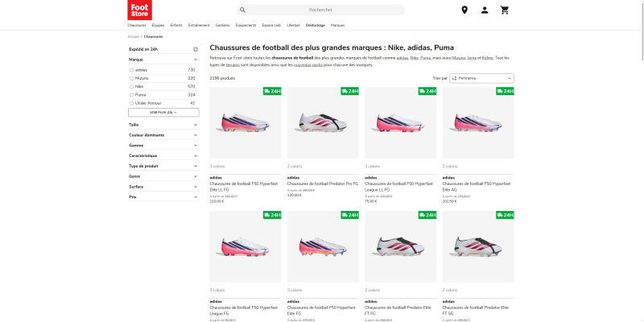This screenshot has height=322, width=644.
Task: Expand the Caractéristique filter
Action: [x=163, y=155]
